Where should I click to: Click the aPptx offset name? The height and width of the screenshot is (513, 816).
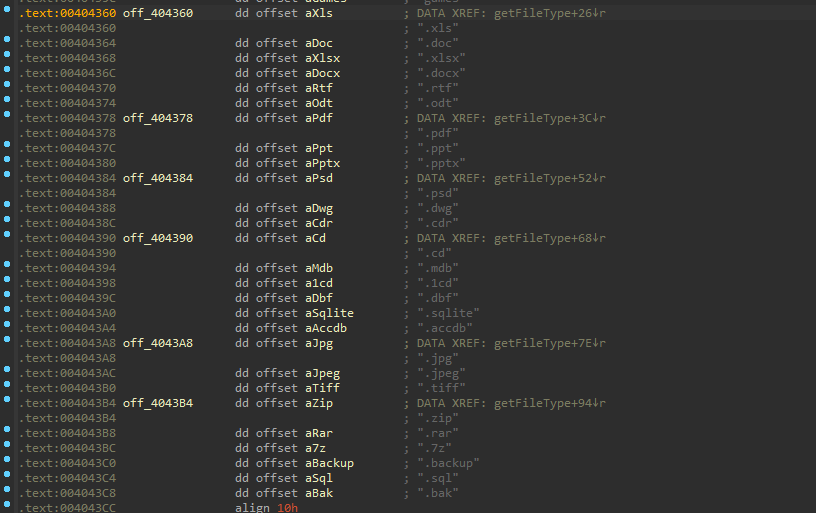point(323,163)
